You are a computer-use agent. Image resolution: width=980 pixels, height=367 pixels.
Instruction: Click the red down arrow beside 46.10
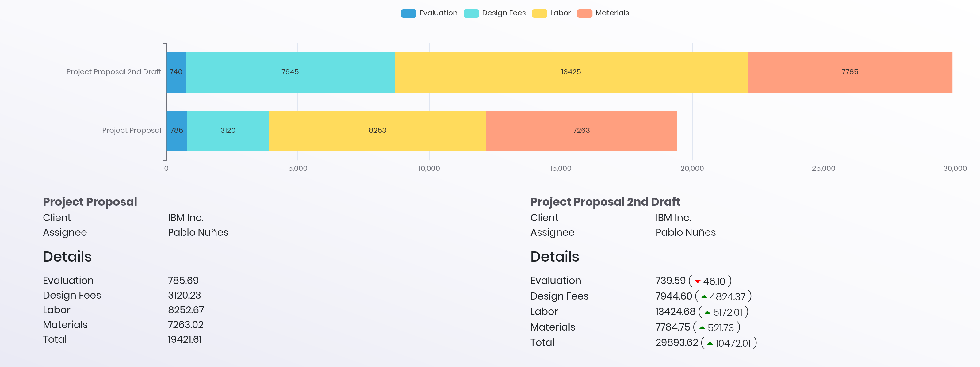697,281
